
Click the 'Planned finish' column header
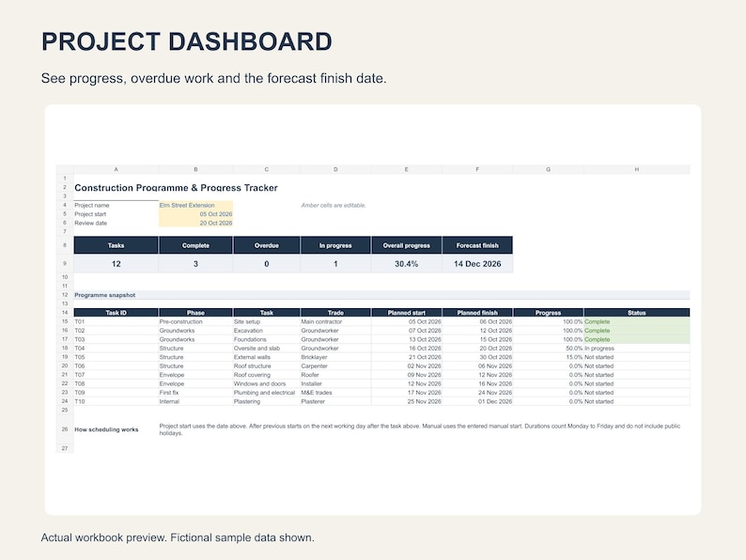(477, 313)
